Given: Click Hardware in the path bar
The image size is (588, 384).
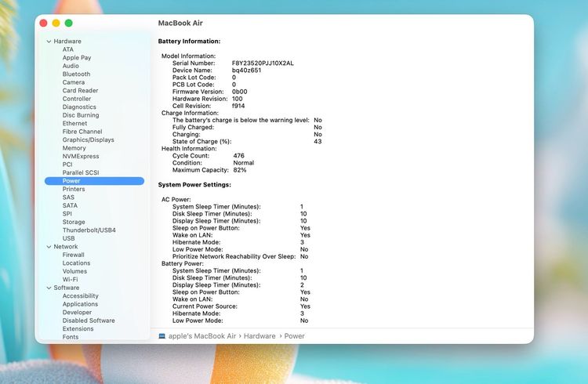Looking at the screenshot, I should tap(260, 336).
